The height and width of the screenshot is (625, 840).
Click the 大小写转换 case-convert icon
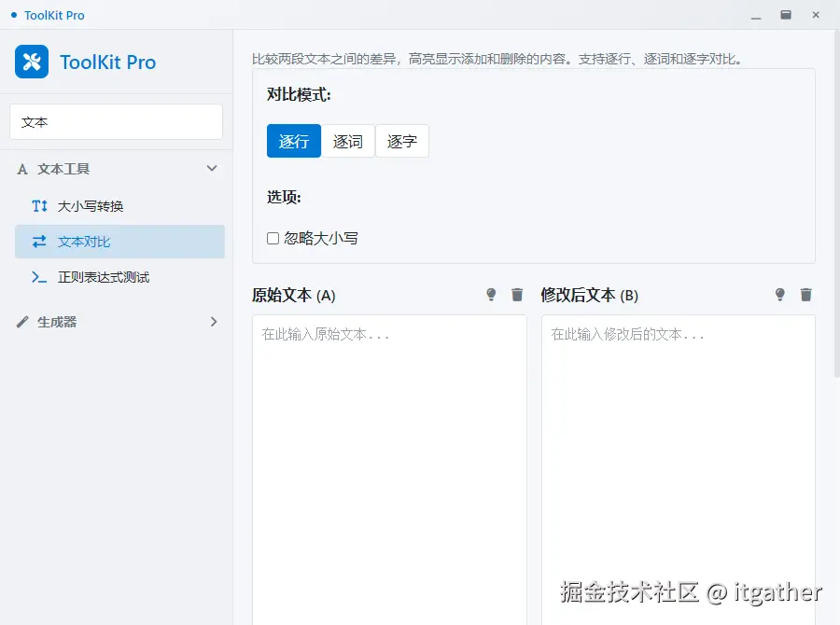[x=39, y=205]
